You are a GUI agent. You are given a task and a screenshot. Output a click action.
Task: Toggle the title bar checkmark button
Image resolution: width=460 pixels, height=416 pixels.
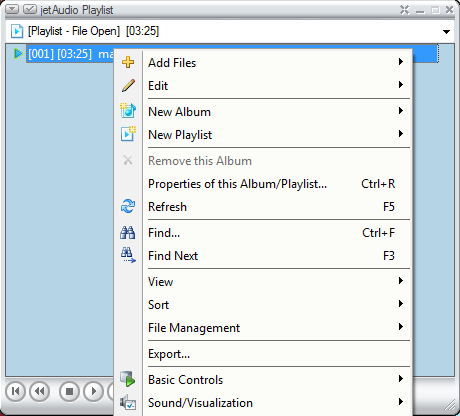coord(30,9)
